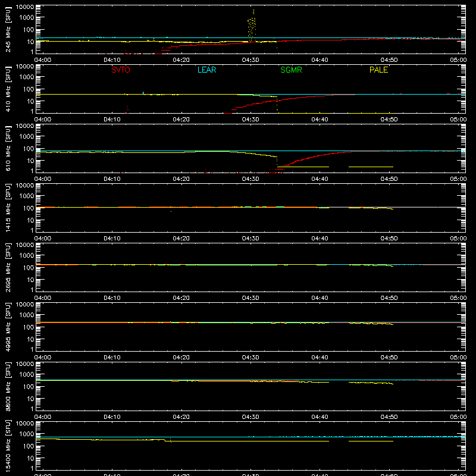Click the 05:00 tick label under 8800 MHz panel
This screenshot has width=476, height=476.
pos(458,417)
